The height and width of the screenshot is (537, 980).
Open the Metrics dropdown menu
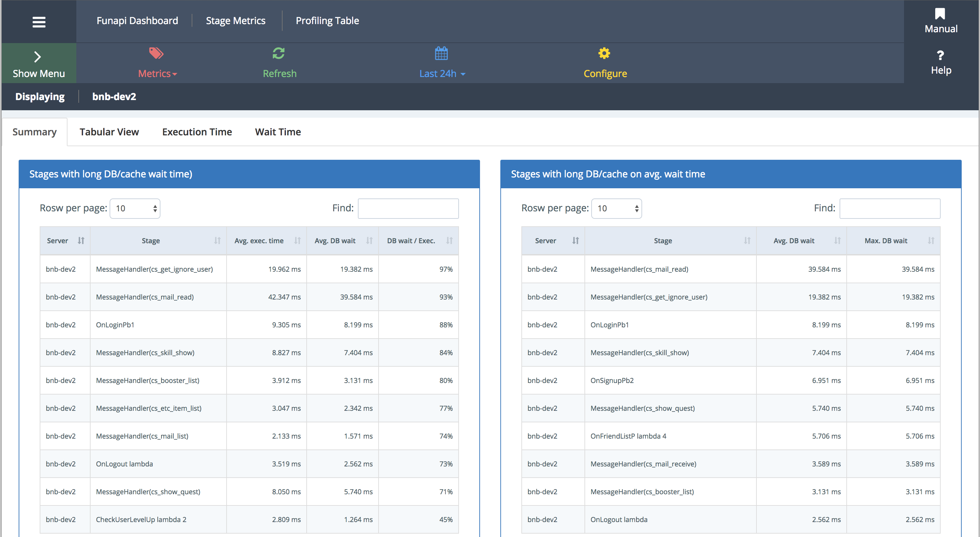point(157,74)
